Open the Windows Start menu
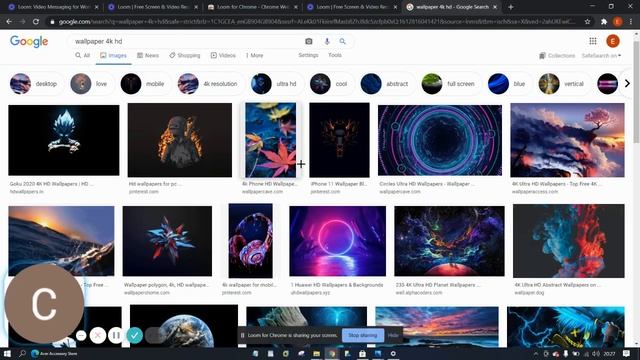The image size is (640, 360). (7, 353)
